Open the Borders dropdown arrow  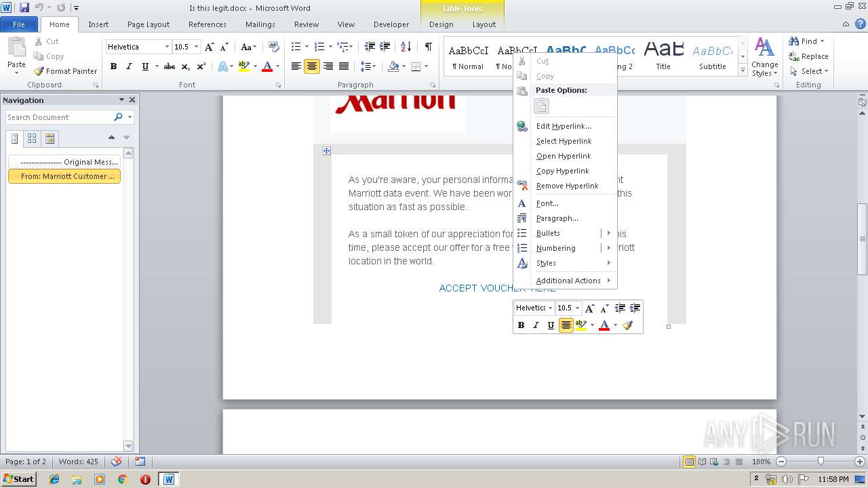click(426, 66)
